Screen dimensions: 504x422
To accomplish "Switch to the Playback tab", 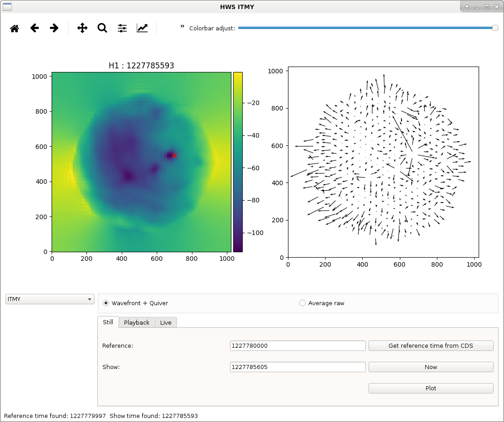I will pyautogui.click(x=137, y=322).
